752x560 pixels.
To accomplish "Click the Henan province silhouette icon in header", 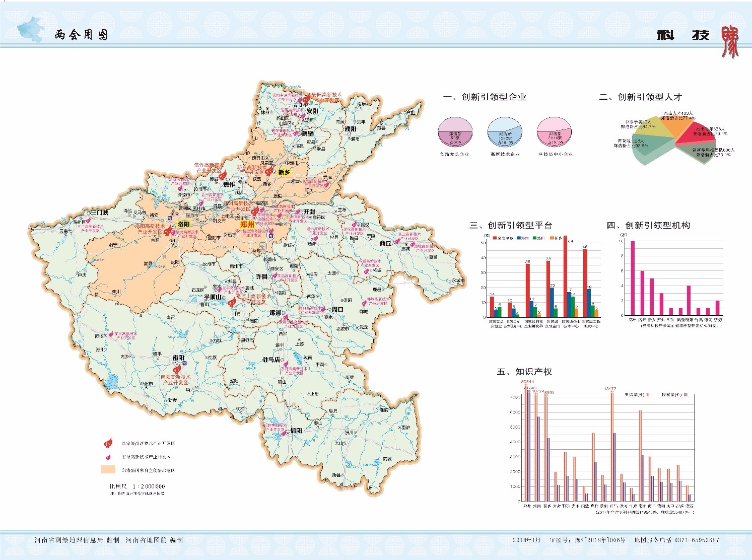I will pos(30,29).
